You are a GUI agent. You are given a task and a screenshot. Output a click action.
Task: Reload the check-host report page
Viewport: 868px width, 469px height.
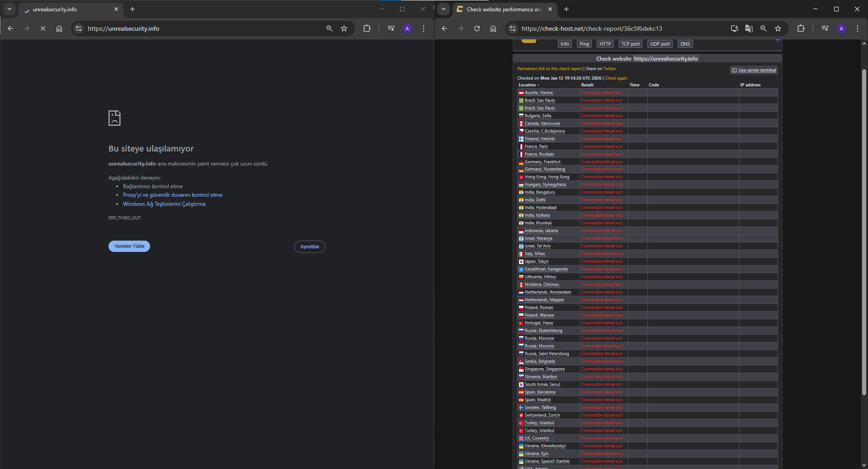pos(477,28)
